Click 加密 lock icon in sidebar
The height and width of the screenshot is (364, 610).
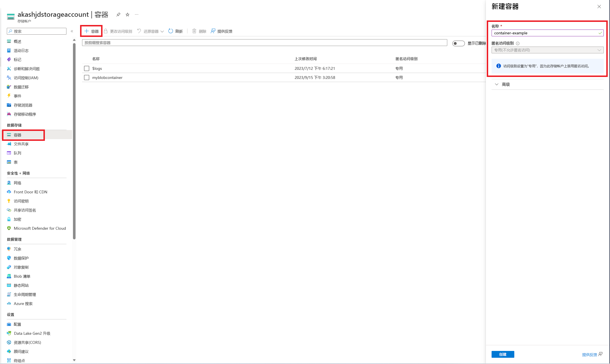point(9,219)
